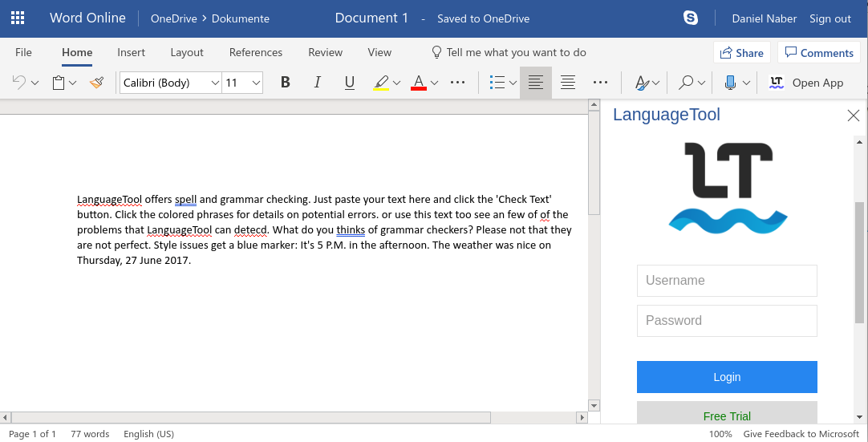This screenshot has height=442, width=868.
Task: Expand the bullet list options arrow
Action: (x=513, y=83)
